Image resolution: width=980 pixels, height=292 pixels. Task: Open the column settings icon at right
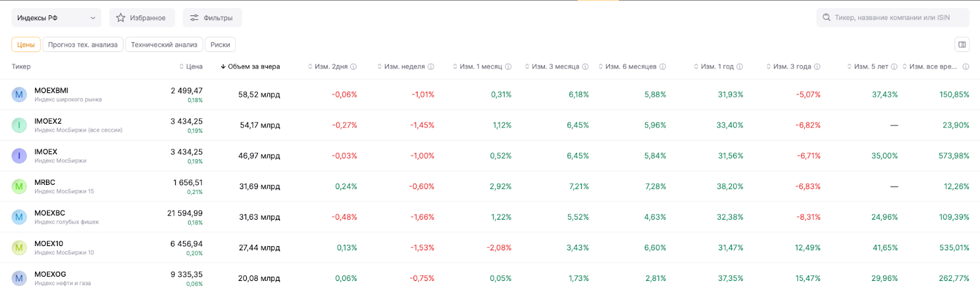(x=962, y=45)
